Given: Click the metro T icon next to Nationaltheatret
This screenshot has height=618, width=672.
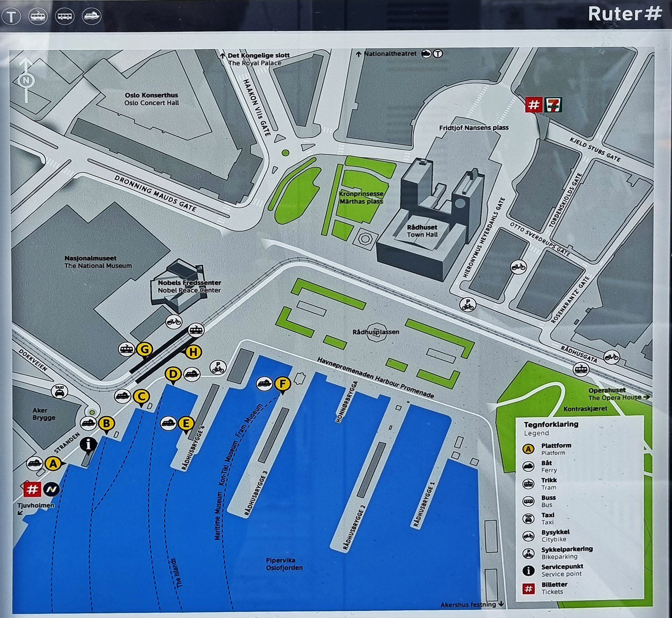Looking at the screenshot, I should click(x=438, y=53).
